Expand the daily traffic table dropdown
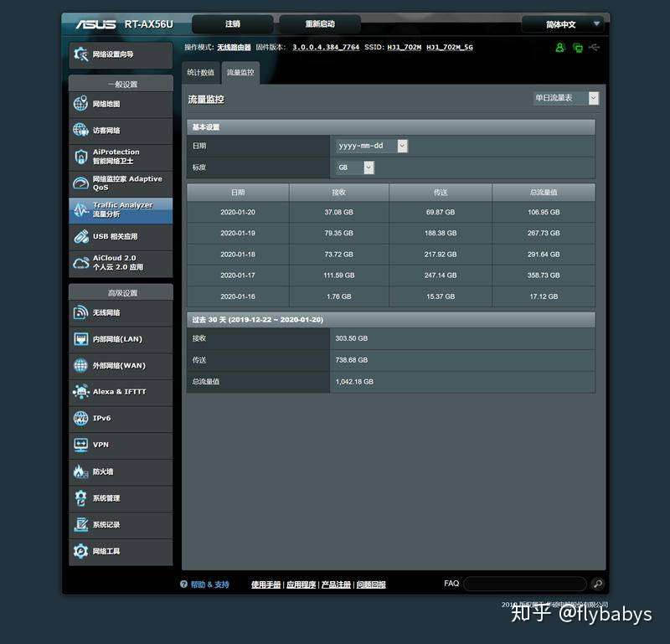670x644 pixels. pos(566,98)
